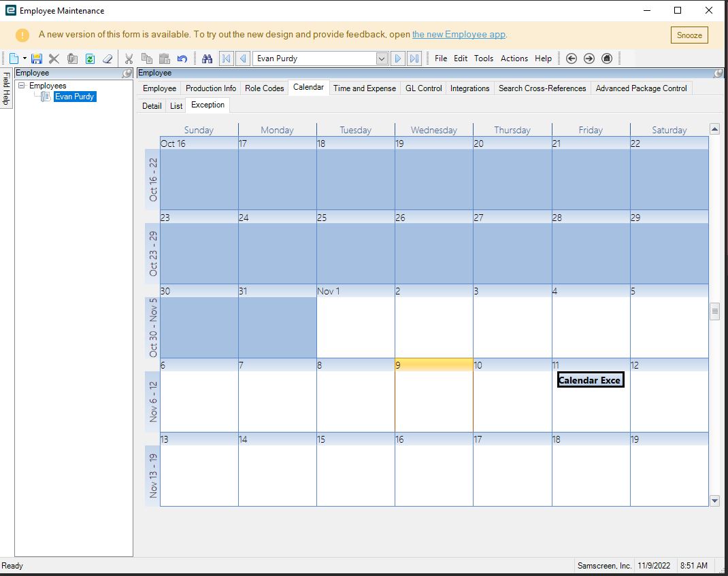Click the calendar vertical scrollbar thumb
This screenshot has height=576, width=728.
(715, 311)
